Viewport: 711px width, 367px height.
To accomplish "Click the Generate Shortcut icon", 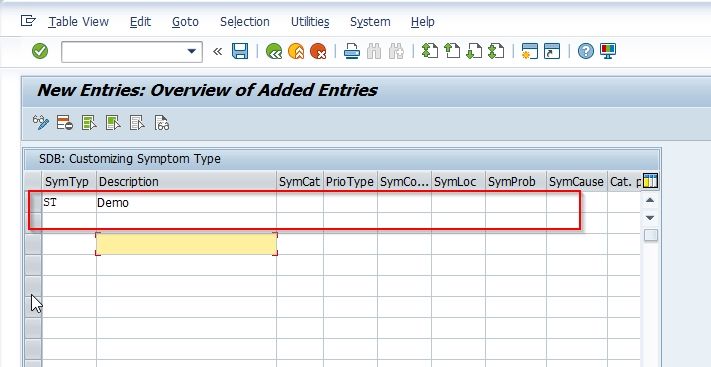I will [x=551, y=51].
